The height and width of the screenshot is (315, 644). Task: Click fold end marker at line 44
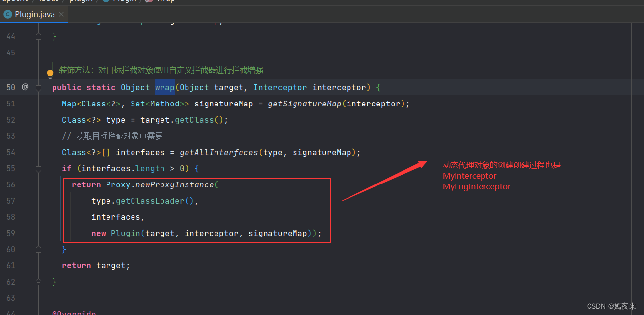38,36
